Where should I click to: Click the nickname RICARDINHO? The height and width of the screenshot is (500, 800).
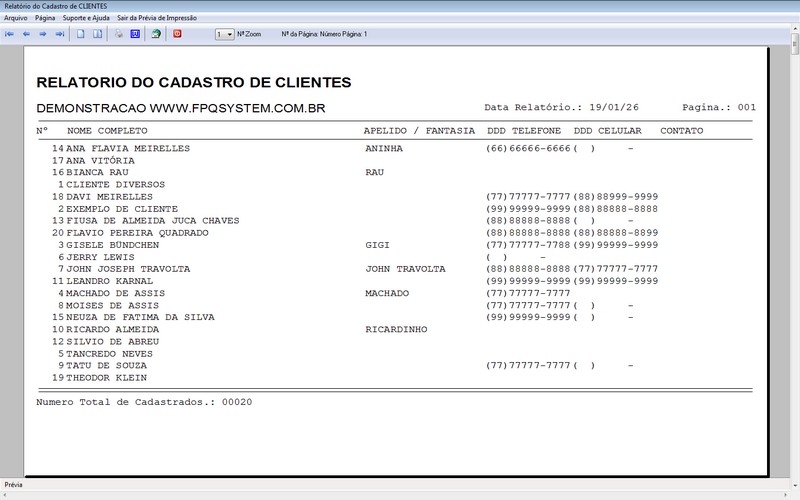pyautogui.click(x=396, y=330)
